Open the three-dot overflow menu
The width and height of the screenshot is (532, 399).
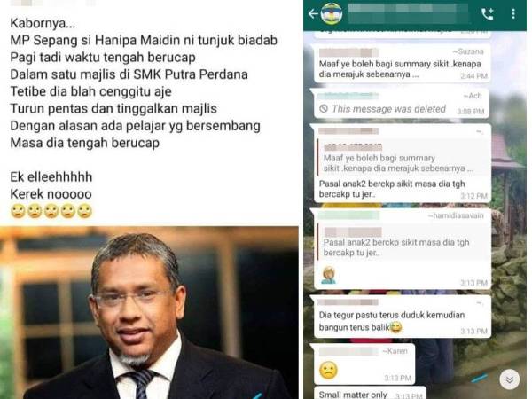click(513, 13)
